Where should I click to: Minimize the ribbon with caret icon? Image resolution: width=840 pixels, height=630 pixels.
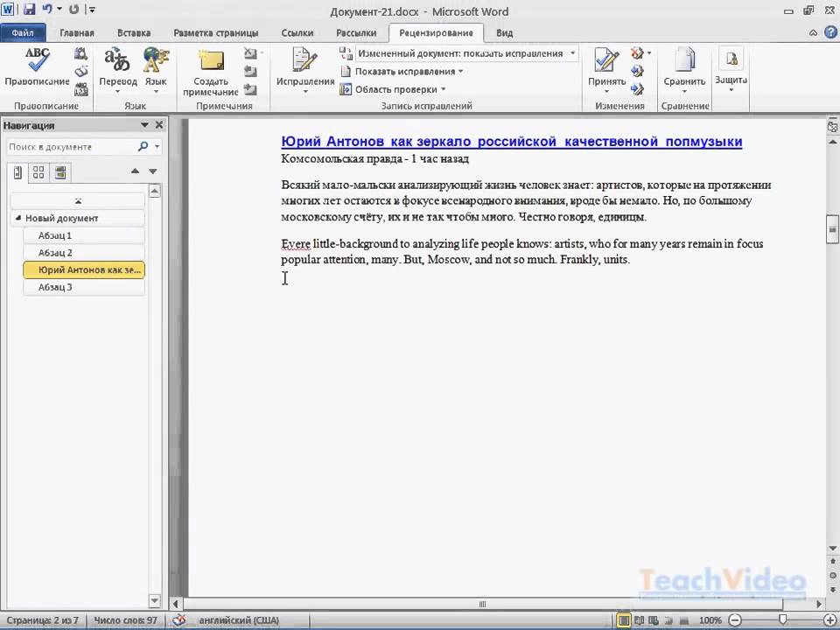(813, 32)
